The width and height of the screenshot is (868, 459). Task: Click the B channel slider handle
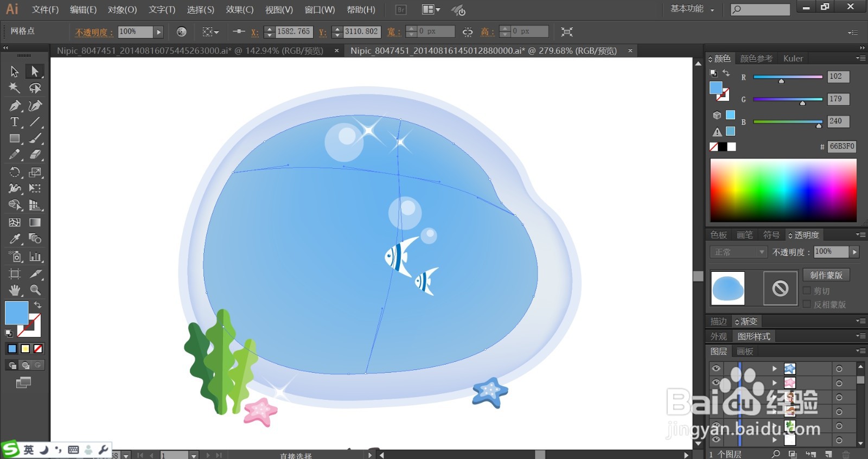(819, 126)
